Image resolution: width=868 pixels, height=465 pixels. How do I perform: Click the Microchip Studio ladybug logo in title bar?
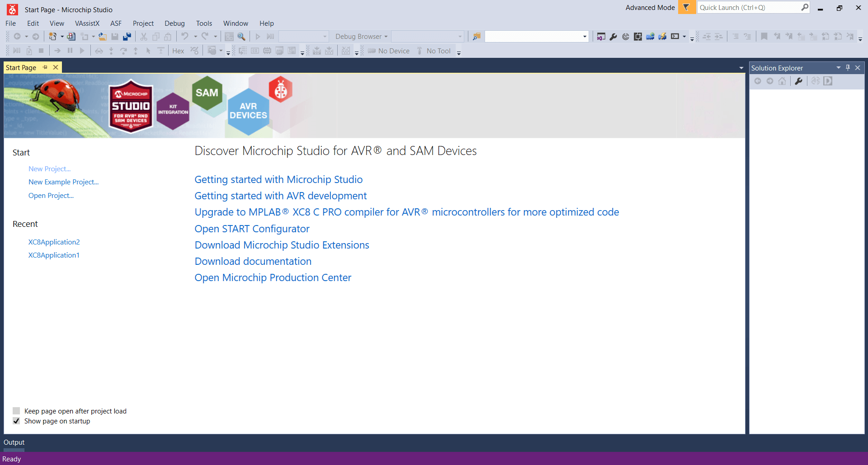[x=12, y=9]
